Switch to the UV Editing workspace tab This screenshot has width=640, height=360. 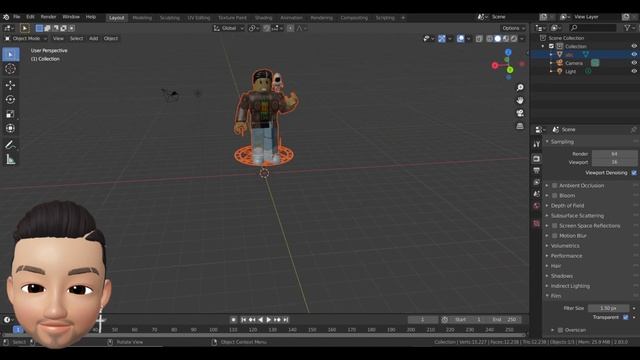(199, 18)
